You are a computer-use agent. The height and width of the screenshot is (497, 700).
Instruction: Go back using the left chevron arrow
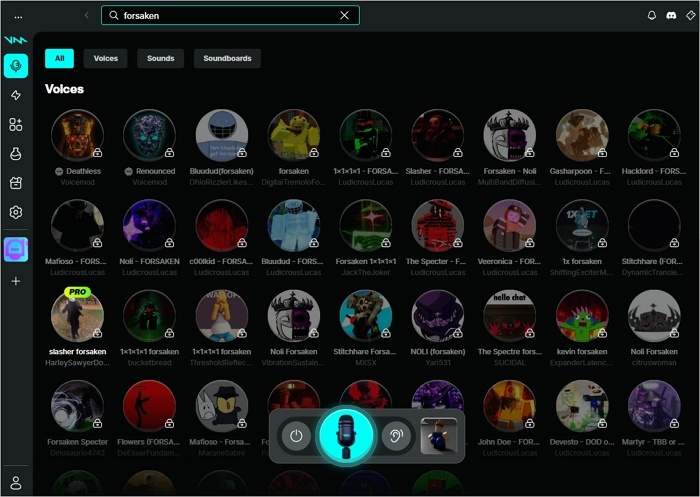tap(87, 16)
